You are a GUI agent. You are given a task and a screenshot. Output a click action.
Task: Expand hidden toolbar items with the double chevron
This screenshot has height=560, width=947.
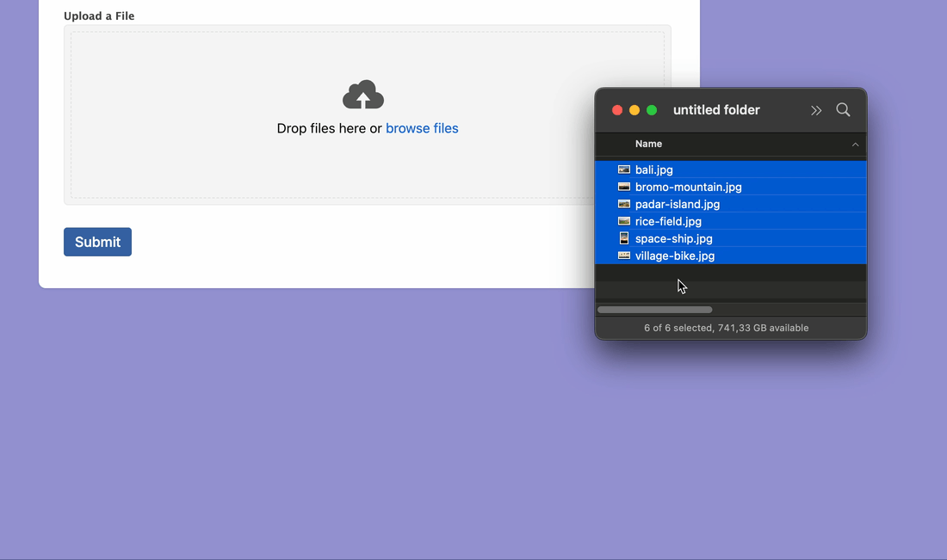(x=816, y=110)
